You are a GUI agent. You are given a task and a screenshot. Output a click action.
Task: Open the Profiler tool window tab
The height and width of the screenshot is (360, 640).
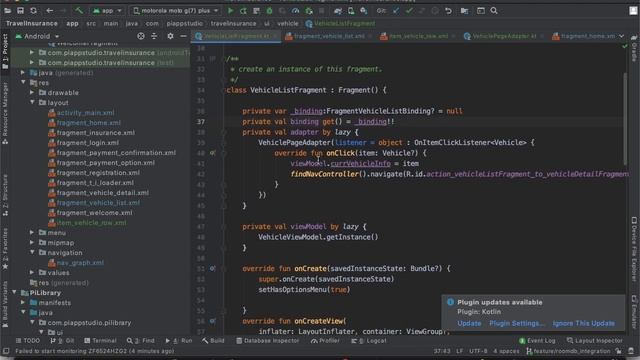325,340
